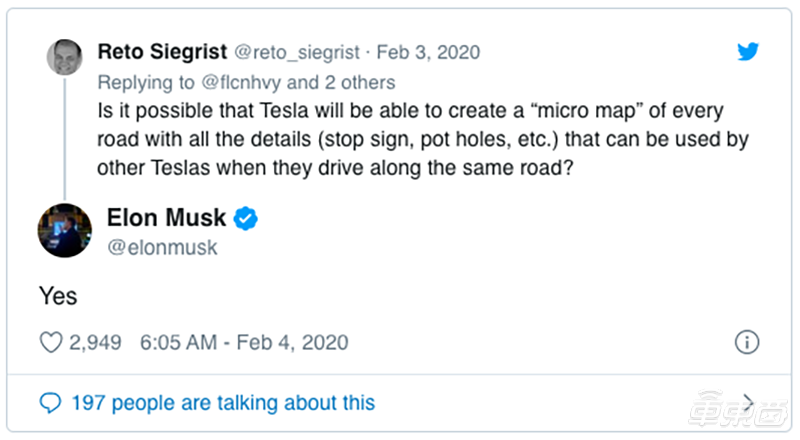Open the info icon beside the timestamp
Screen dimensions: 800x440
(x=747, y=342)
